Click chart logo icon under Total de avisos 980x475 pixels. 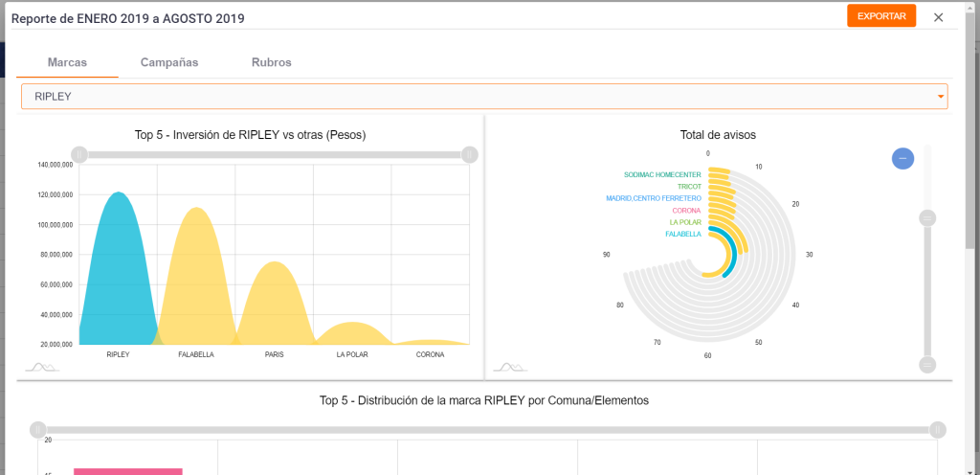pos(510,367)
